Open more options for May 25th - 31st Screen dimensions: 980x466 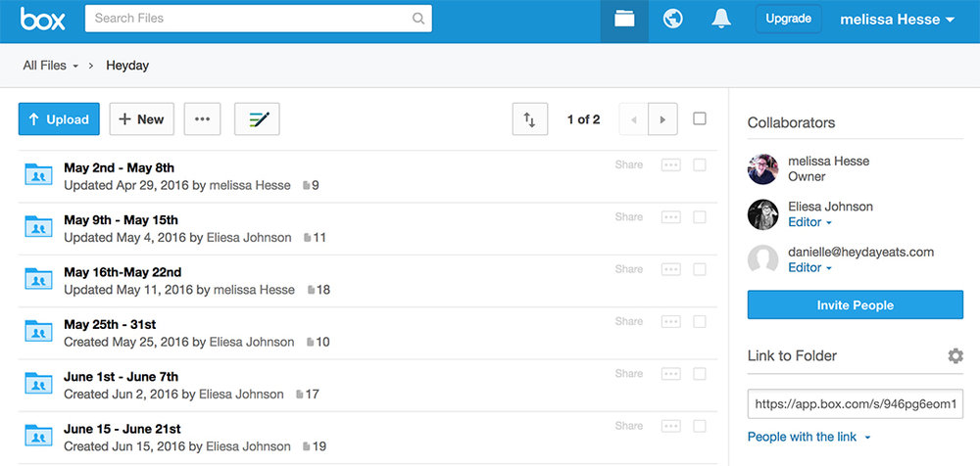670,321
